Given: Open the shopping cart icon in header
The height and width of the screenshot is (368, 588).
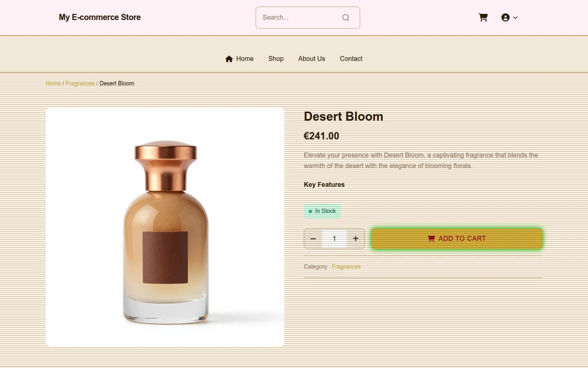Looking at the screenshot, I should [x=483, y=18].
